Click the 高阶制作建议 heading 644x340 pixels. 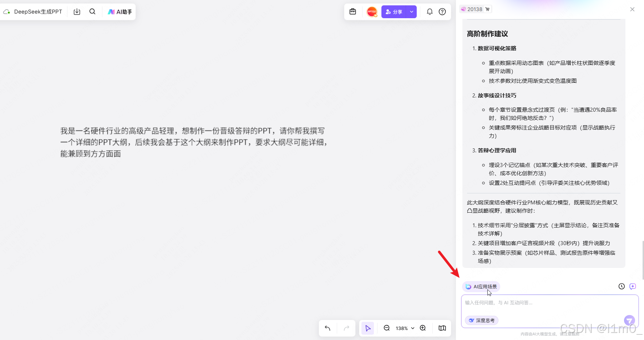pyautogui.click(x=487, y=34)
